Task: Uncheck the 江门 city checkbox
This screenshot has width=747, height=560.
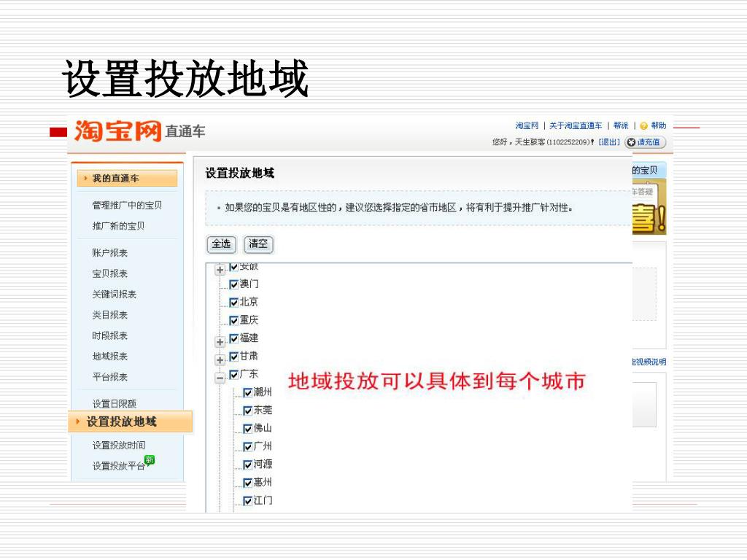Action: [x=247, y=501]
